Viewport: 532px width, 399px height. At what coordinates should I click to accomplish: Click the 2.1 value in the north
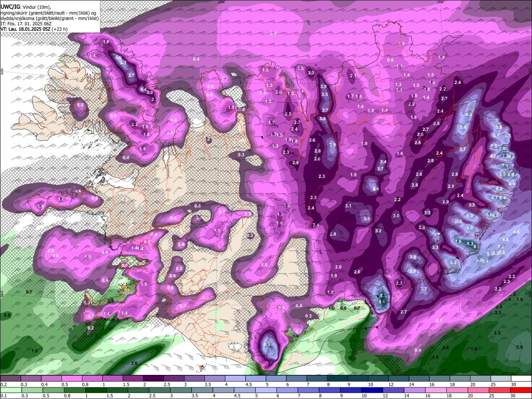click(353, 76)
